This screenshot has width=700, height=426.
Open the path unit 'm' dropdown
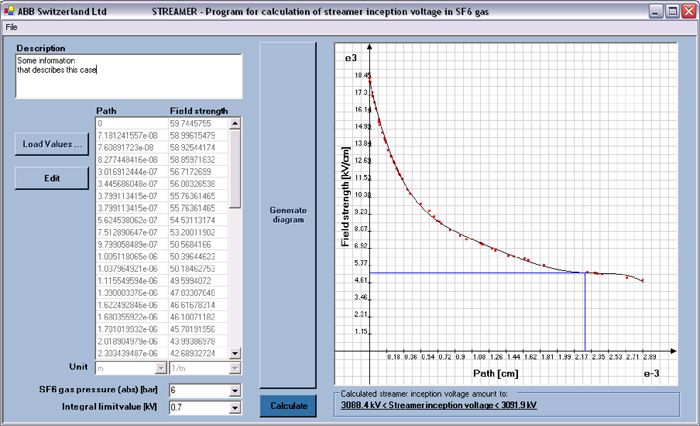click(161, 368)
